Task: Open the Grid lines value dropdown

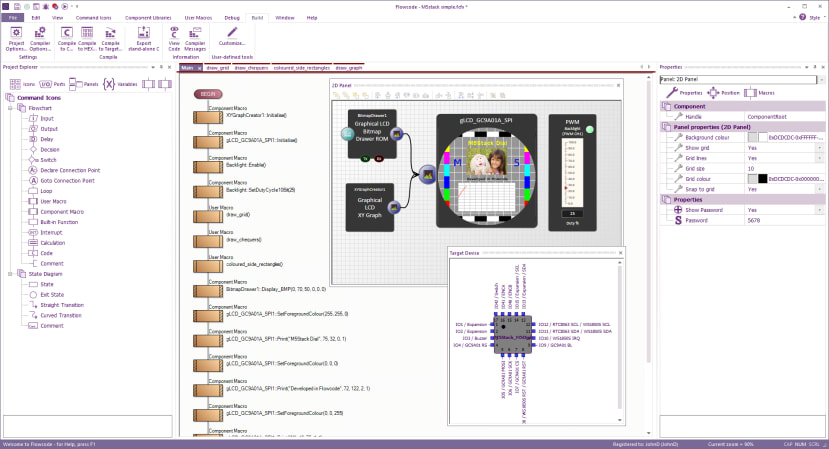Action: 820,158
